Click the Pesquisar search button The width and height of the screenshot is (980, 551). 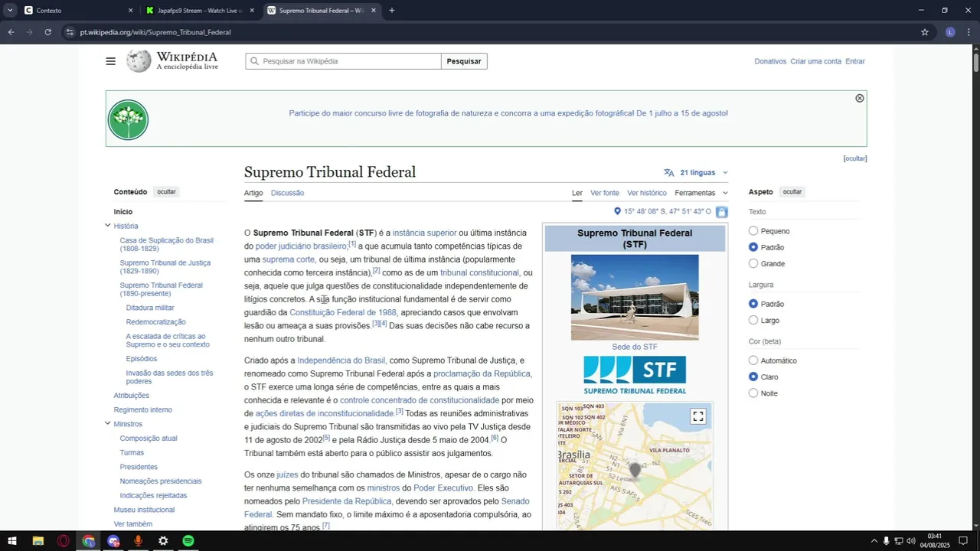[464, 61]
